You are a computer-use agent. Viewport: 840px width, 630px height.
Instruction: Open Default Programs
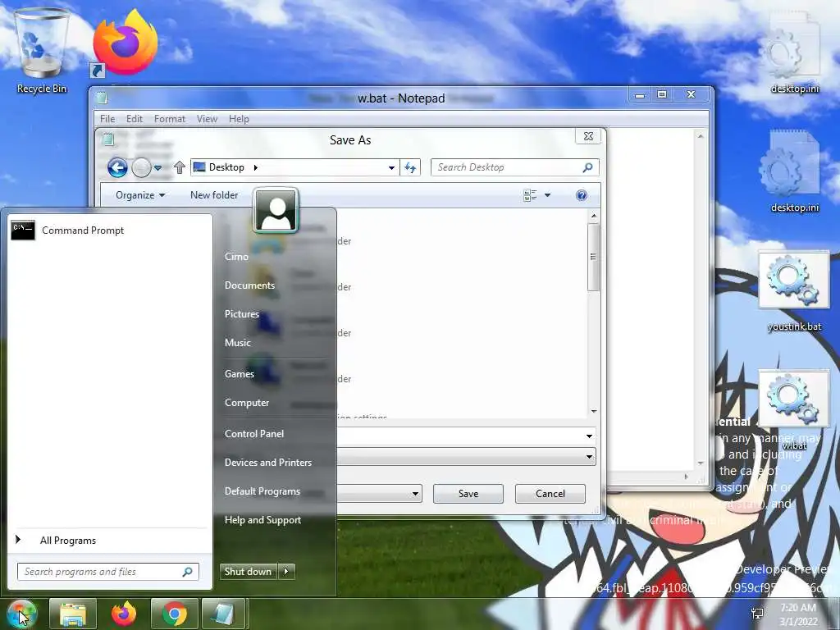pos(262,491)
